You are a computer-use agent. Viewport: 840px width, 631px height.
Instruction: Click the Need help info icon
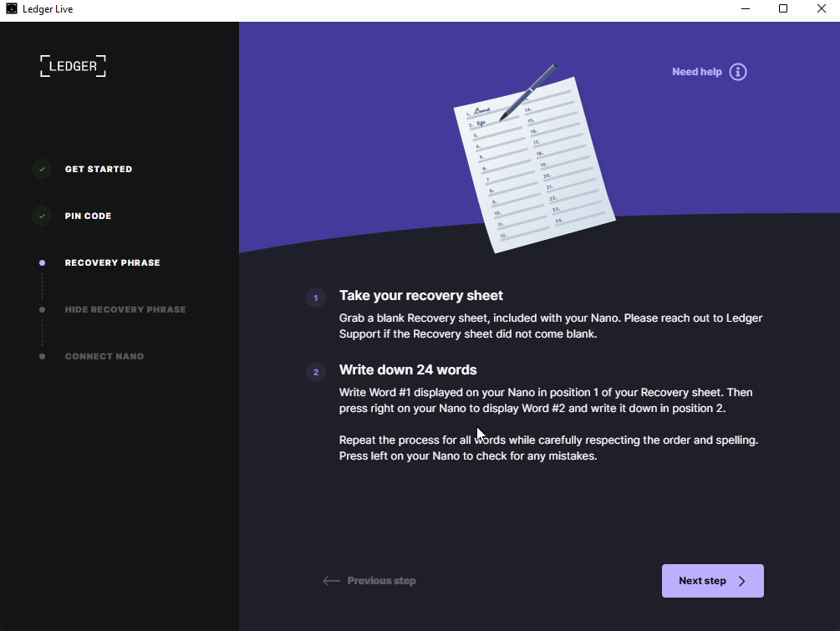[738, 72]
